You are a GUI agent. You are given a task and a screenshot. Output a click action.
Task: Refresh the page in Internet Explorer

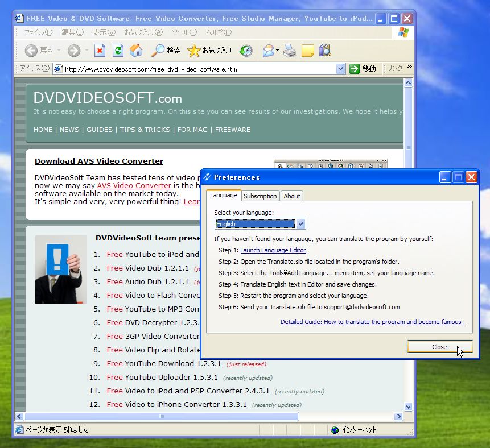click(118, 51)
